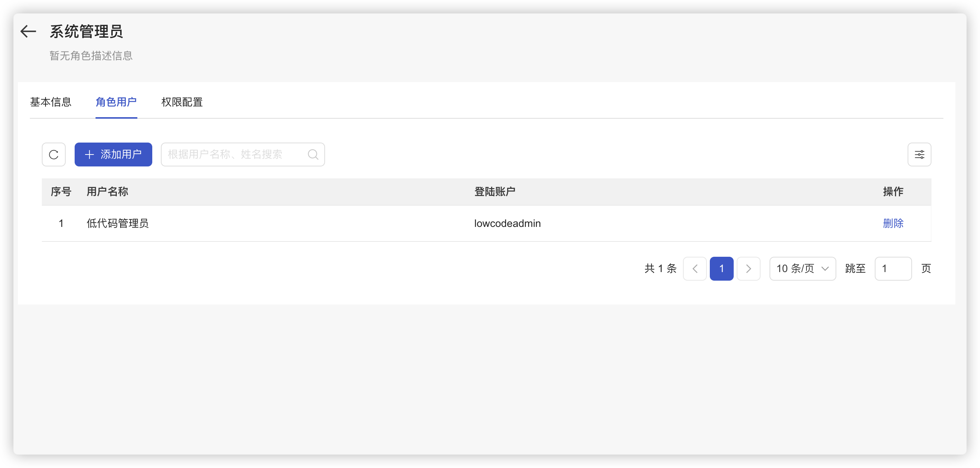The height and width of the screenshot is (468, 980).
Task: Go to next page arrow
Action: click(748, 269)
